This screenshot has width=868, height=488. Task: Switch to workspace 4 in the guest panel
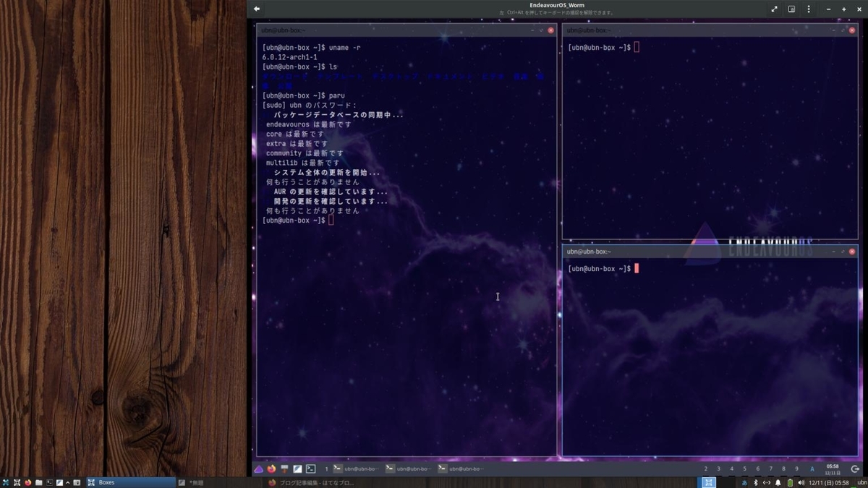pyautogui.click(x=732, y=468)
